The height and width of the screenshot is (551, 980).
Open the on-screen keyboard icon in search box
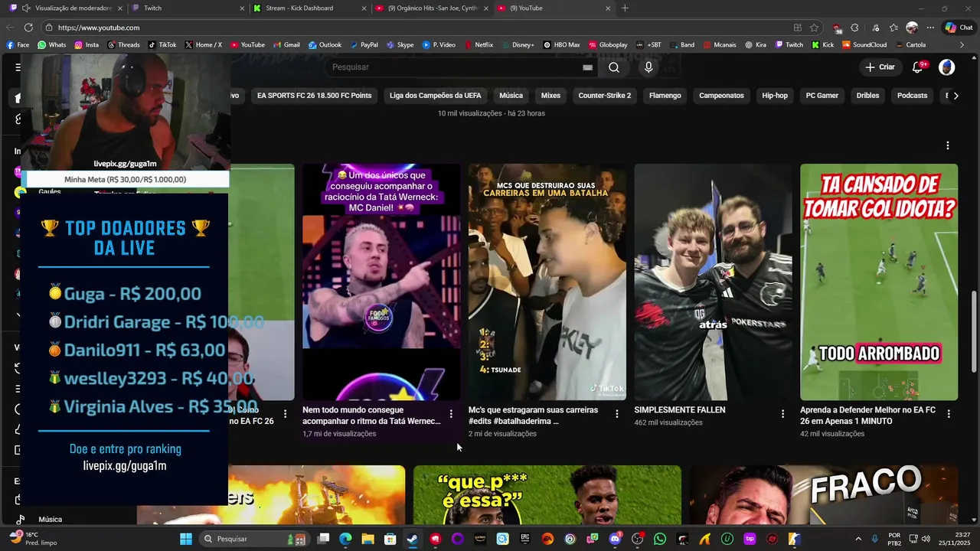point(587,67)
